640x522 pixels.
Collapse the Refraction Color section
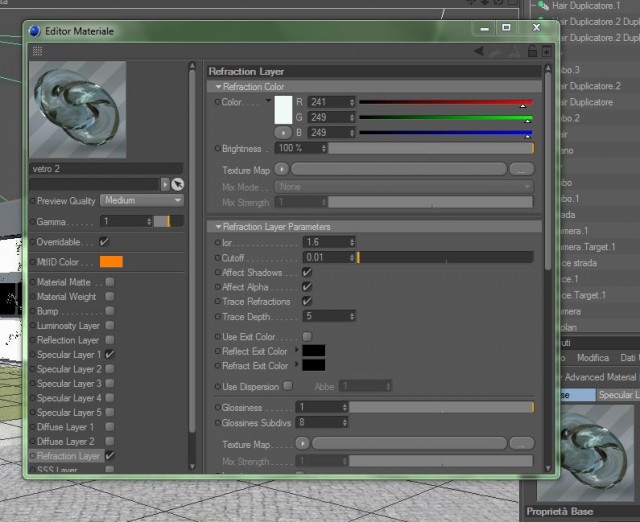point(218,87)
